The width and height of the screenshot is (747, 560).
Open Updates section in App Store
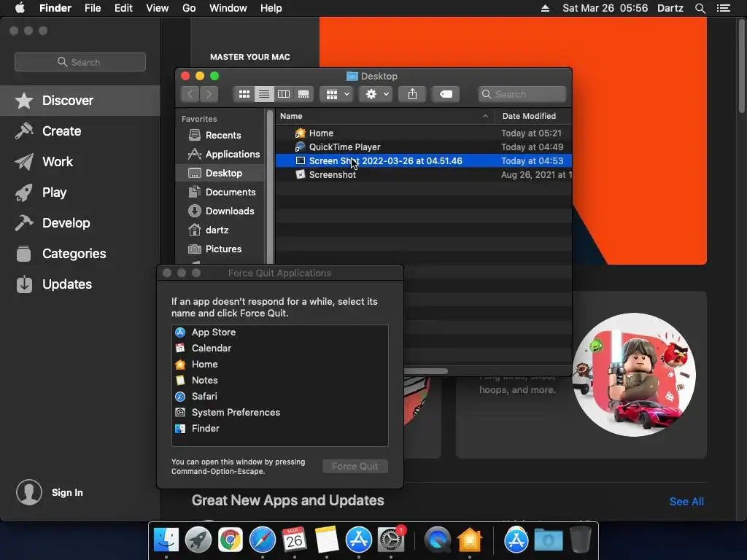(x=80, y=284)
